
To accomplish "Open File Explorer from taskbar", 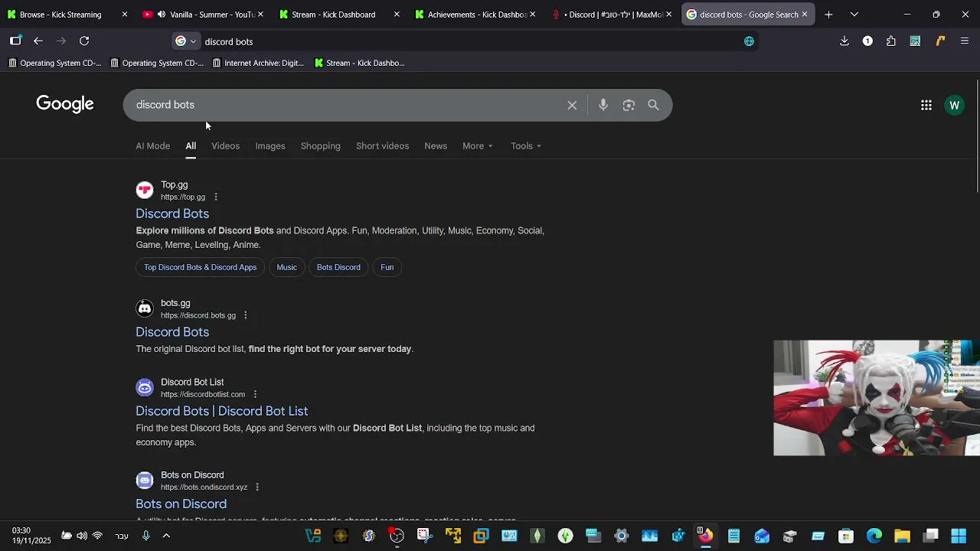I will (902, 536).
